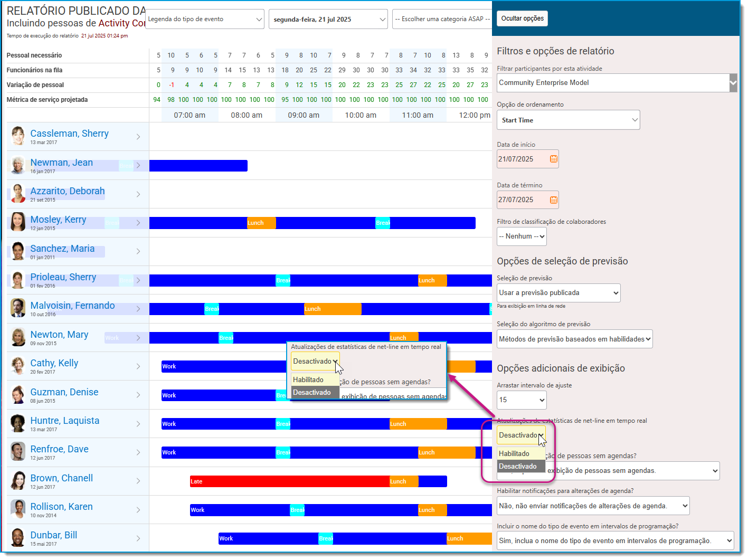Screen dimensions: 748x560
Task: Click the Work segment for Dunbar, Bill
Action: coord(269,538)
